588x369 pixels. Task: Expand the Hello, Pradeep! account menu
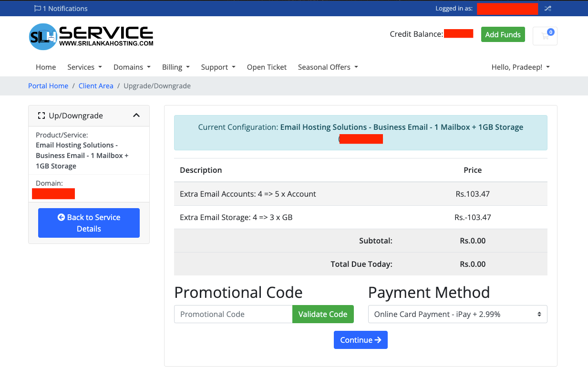pos(520,67)
